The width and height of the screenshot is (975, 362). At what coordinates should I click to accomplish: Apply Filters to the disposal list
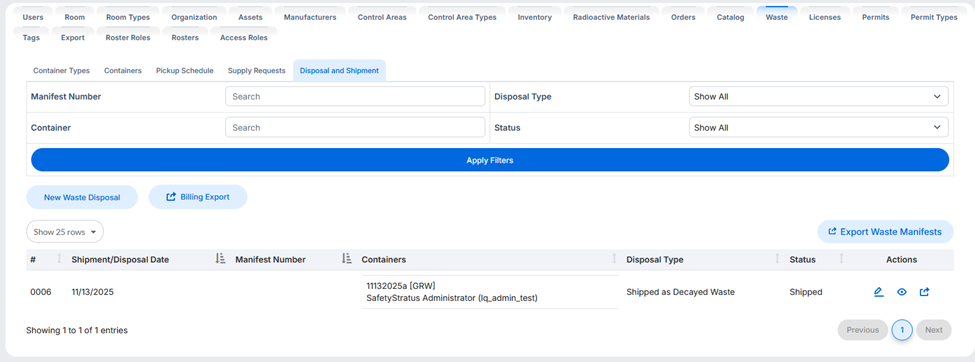pos(490,160)
